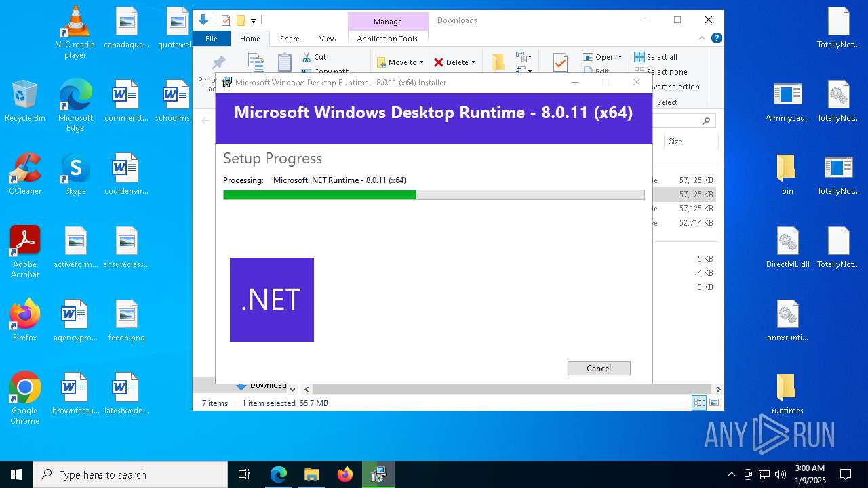Click Explorer Help question mark icon

tap(716, 38)
